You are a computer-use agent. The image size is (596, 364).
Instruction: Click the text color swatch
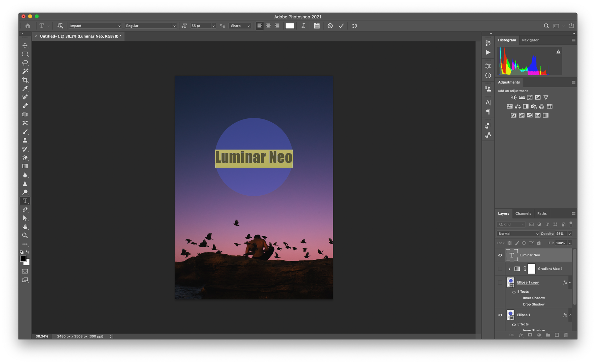(x=290, y=26)
